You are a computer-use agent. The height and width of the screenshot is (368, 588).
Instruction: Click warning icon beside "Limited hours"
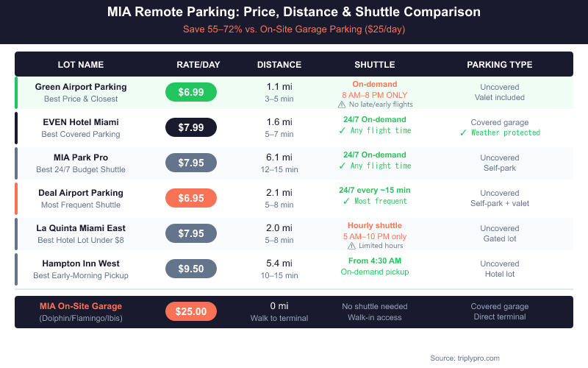(x=351, y=246)
